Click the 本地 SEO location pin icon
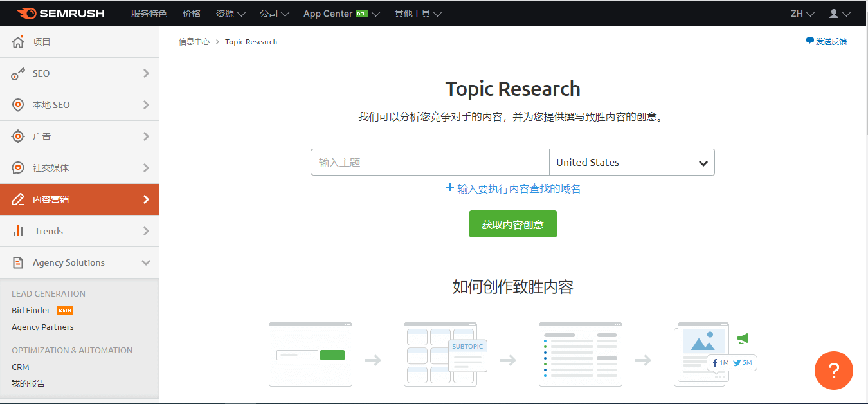The height and width of the screenshot is (404, 868). 18,105
